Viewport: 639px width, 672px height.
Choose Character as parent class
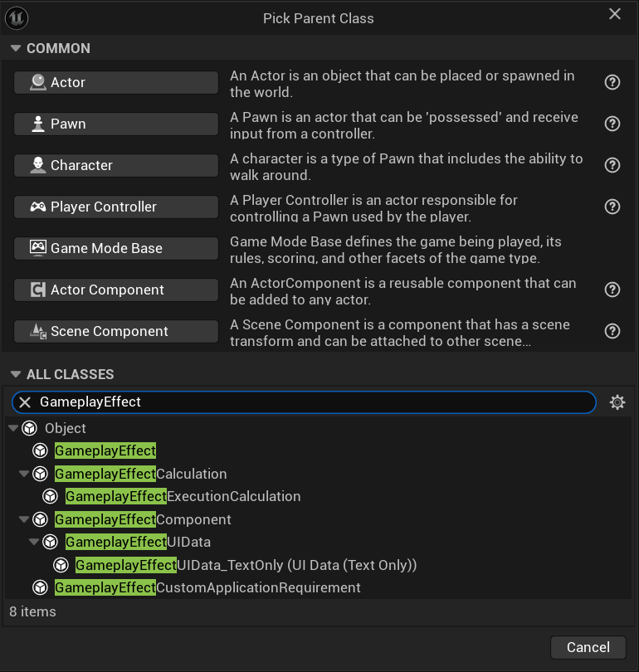pyautogui.click(x=116, y=165)
